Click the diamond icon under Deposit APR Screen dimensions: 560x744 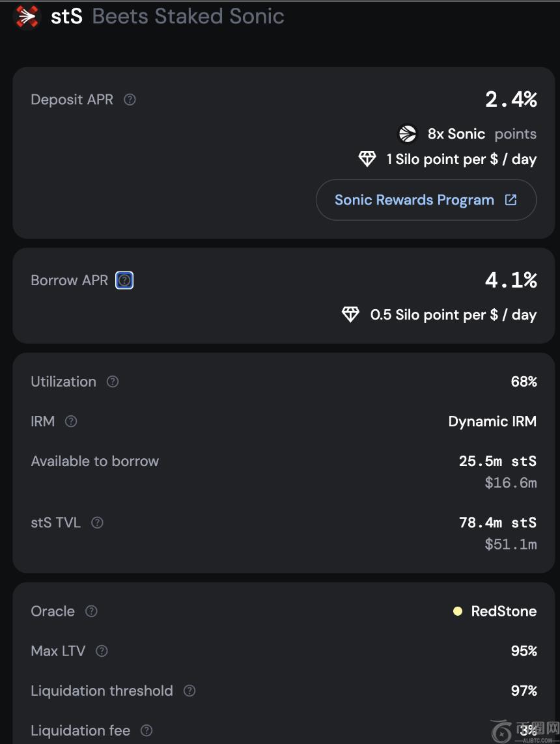click(367, 159)
